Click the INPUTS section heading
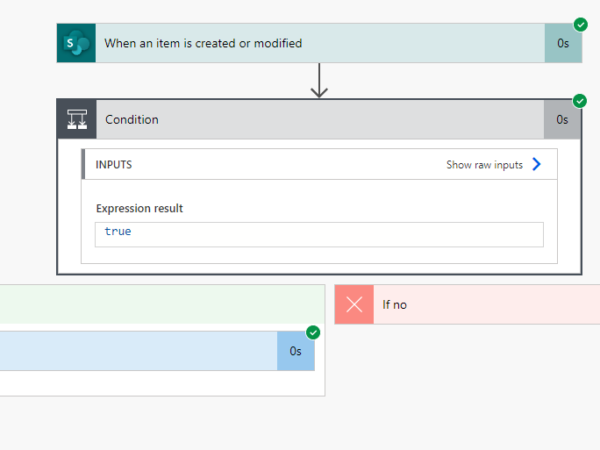Viewport: 600px width, 450px height. [114, 165]
